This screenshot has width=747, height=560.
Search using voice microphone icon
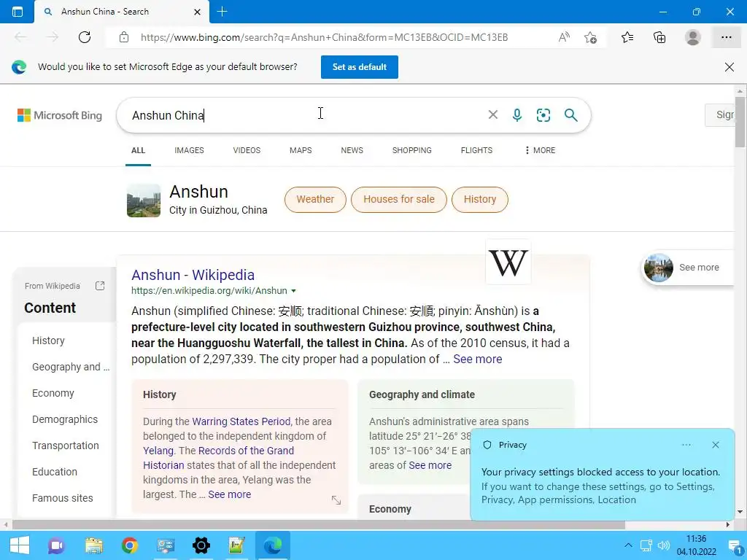pos(517,114)
